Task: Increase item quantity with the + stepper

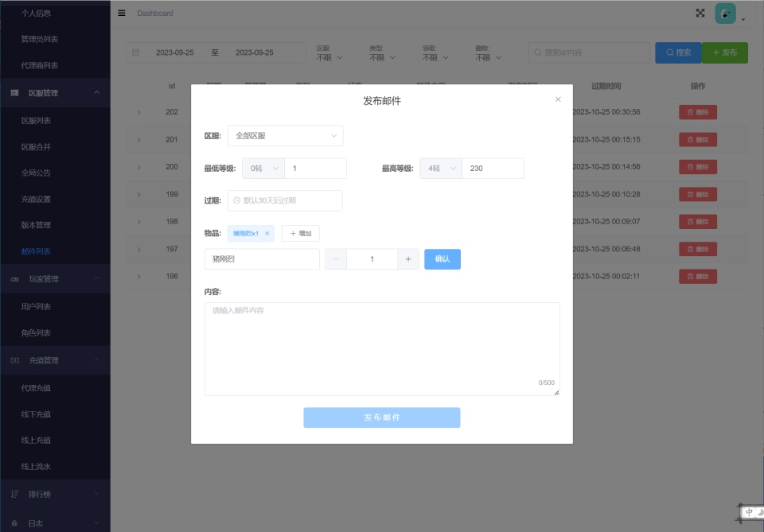Action: coord(407,258)
